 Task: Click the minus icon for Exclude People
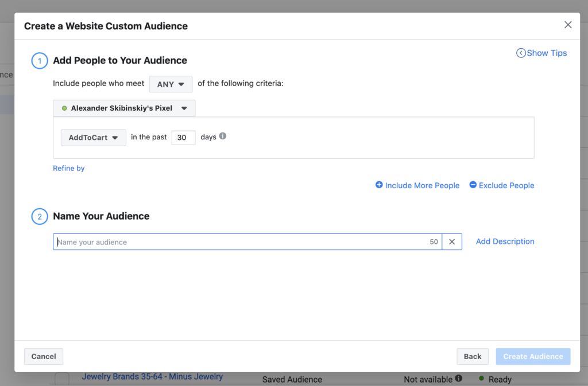(473, 185)
